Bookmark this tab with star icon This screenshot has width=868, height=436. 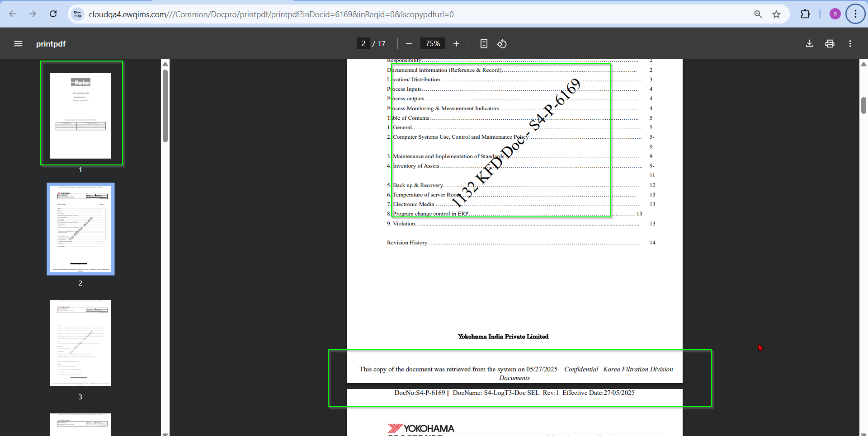pos(776,14)
